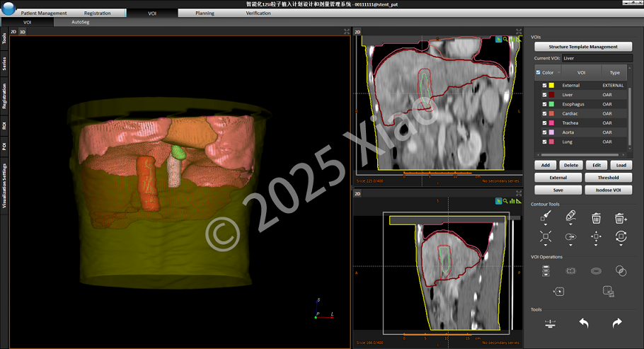Viewport: 644px width, 349px height.
Task: Click the redo arrow in Tools
Action: point(617,323)
